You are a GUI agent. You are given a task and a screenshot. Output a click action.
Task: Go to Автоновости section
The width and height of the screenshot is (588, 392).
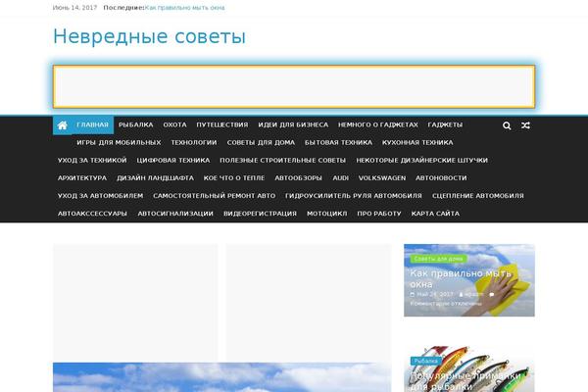click(441, 177)
